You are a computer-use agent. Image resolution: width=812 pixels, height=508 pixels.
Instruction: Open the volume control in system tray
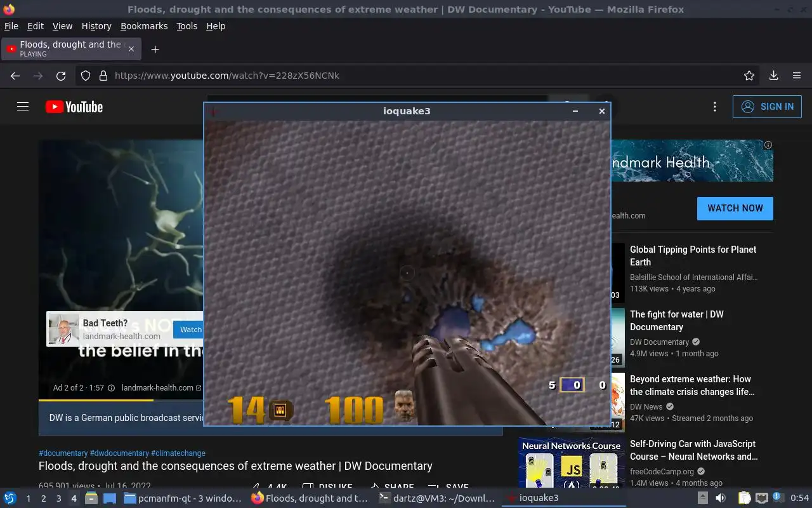click(x=721, y=498)
